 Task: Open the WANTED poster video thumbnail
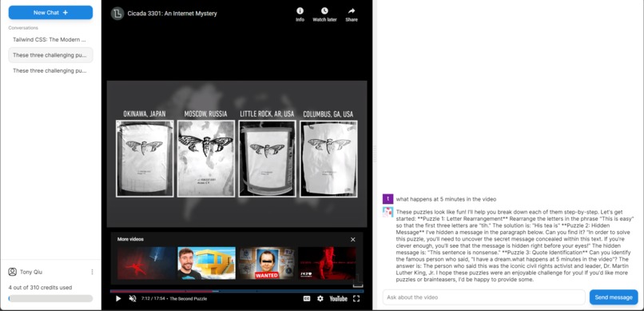[x=267, y=263]
